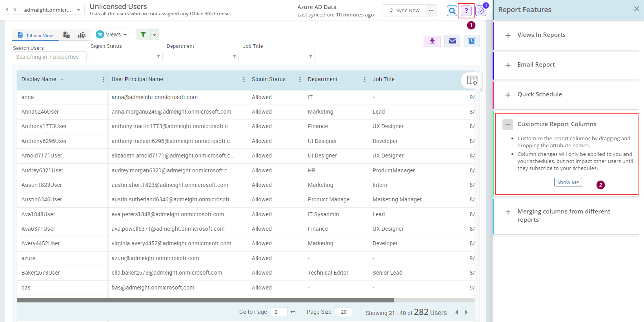Click Austin1823User display name
The width and height of the screenshot is (644, 322).
(x=42, y=185)
